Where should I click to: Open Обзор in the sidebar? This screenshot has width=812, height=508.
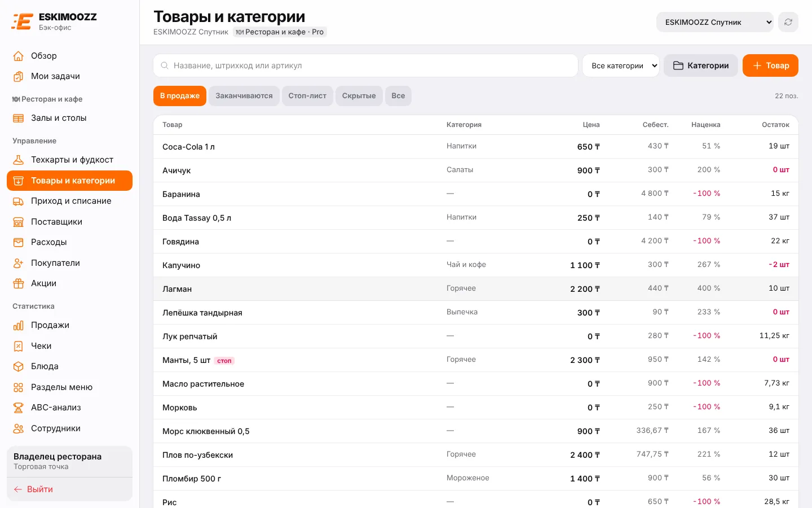pyautogui.click(x=69, y=56)
